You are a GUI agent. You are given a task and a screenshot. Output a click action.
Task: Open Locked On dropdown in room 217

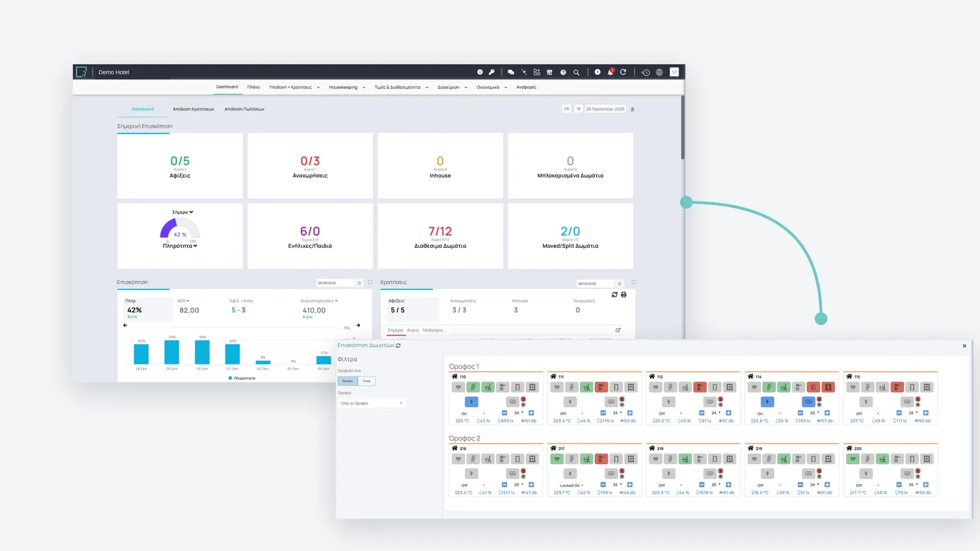pyautogui.click(x=572, y=485)
